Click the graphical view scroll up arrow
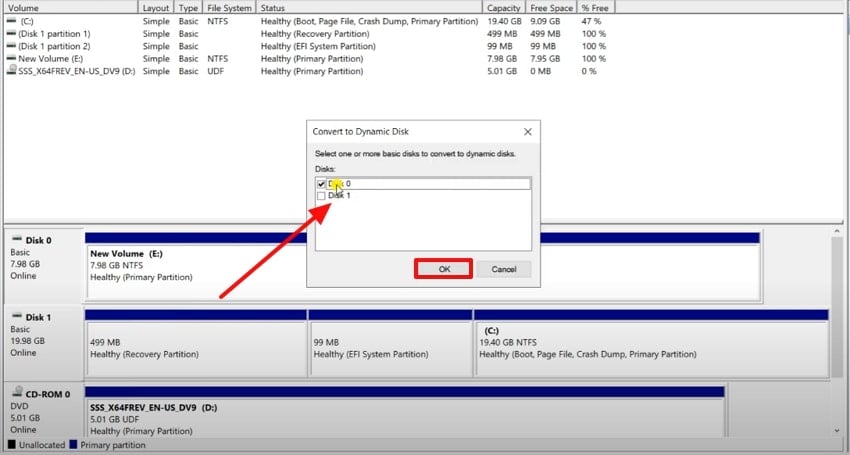Viewport: 850px width, 455px height. [x=838, y=232]
